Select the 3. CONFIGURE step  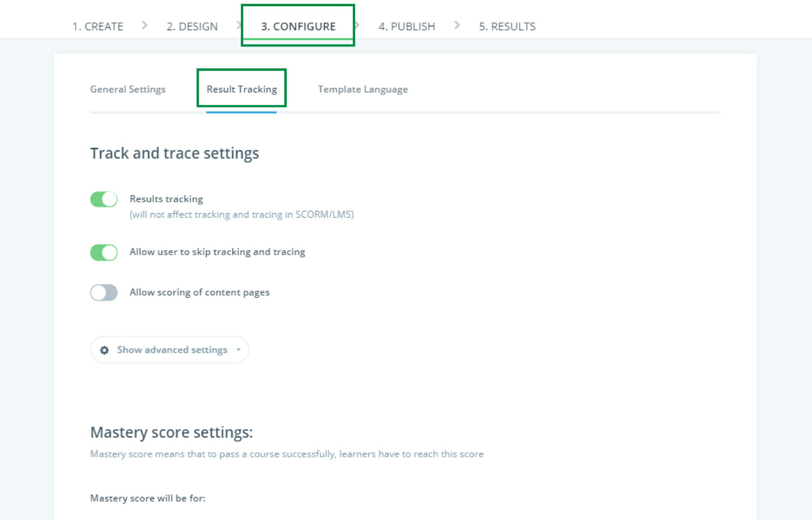[298, 27]
